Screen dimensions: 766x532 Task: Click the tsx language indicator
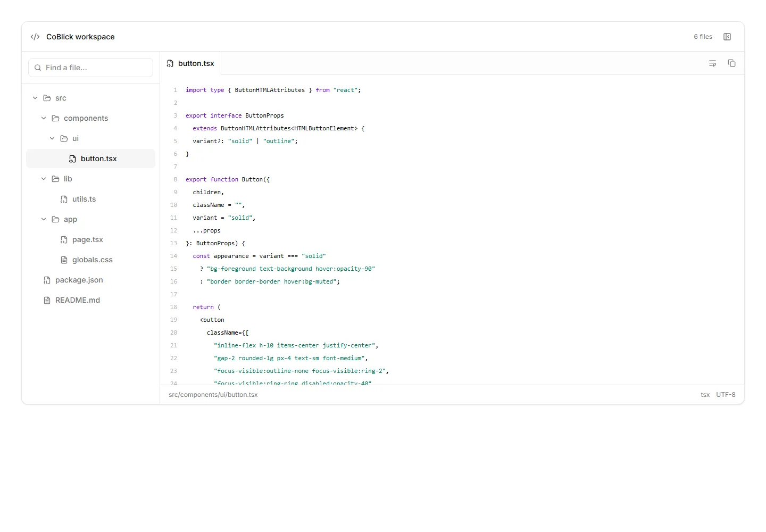(705, 395)
